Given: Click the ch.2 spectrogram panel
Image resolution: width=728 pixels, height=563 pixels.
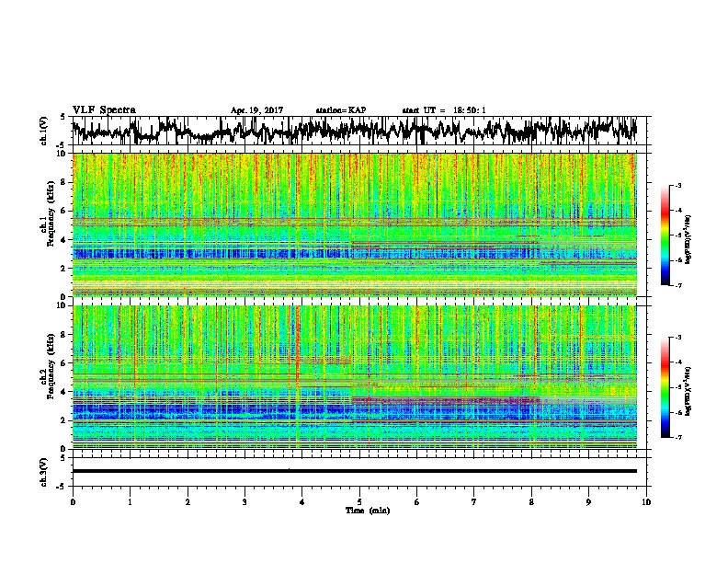Looking at the screenshot, I should tap(355, 377).
